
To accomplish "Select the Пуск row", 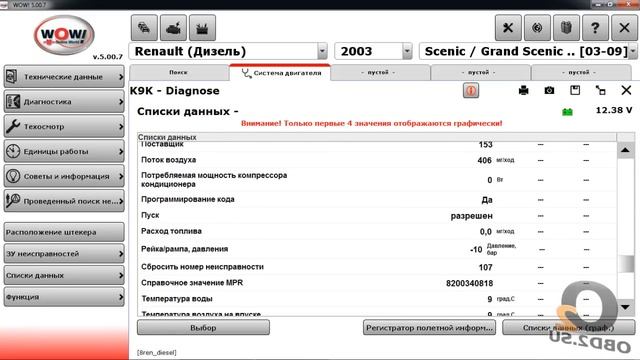I will coord(377,215).
